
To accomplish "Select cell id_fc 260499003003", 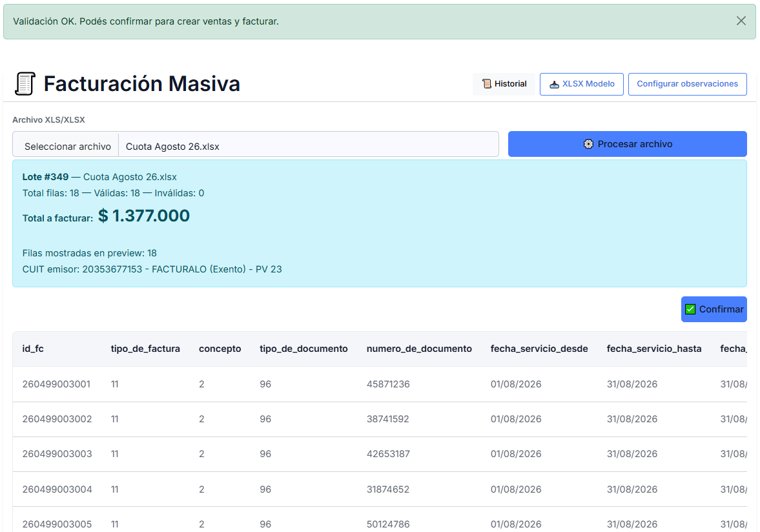I will click(57, 454).
